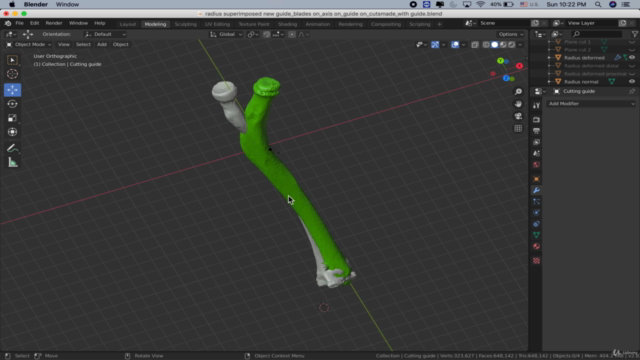The image size is (640, 360).
Task: Expand Radius deformed tree item
Action: (549, 58)
